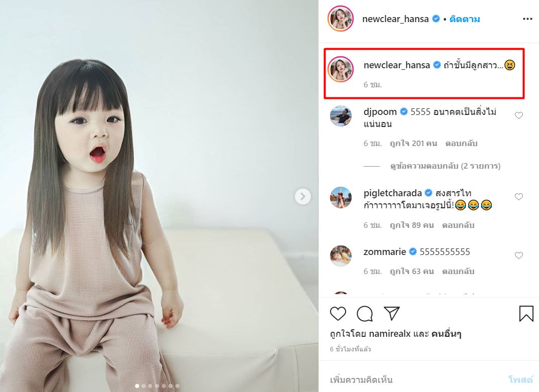Save the post with the bookmark icon
The height and width of the screenshot is (392, 539).
tap(526, 314)
